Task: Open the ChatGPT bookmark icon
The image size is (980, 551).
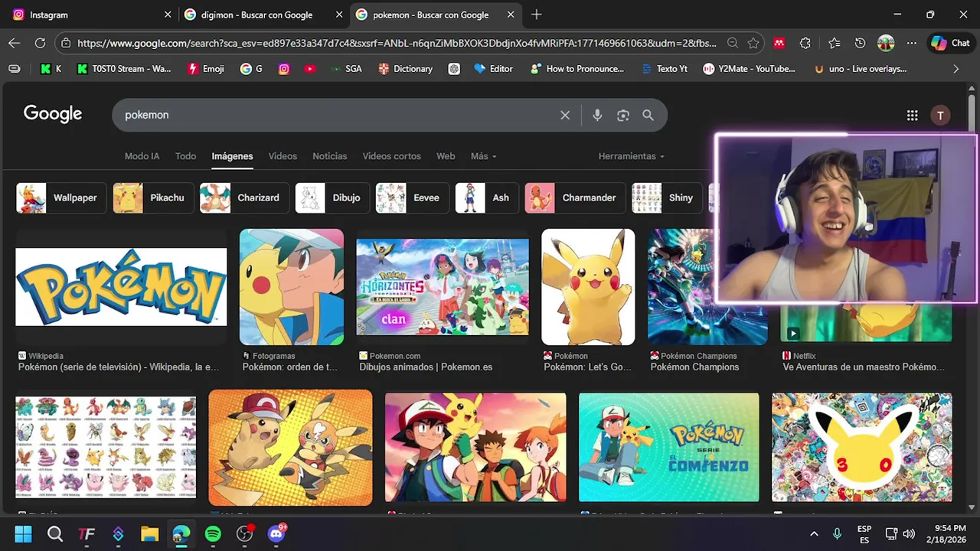Action: 454,69
